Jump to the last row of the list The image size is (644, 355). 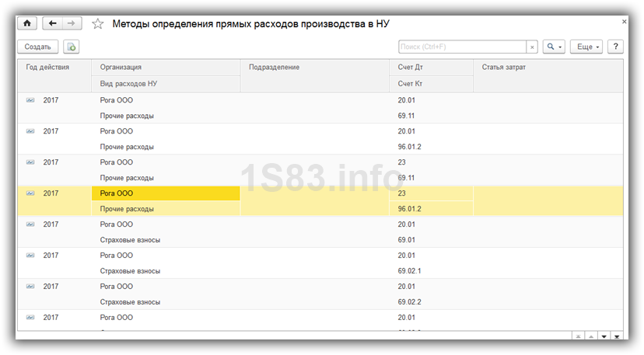(x=617, y=336)
